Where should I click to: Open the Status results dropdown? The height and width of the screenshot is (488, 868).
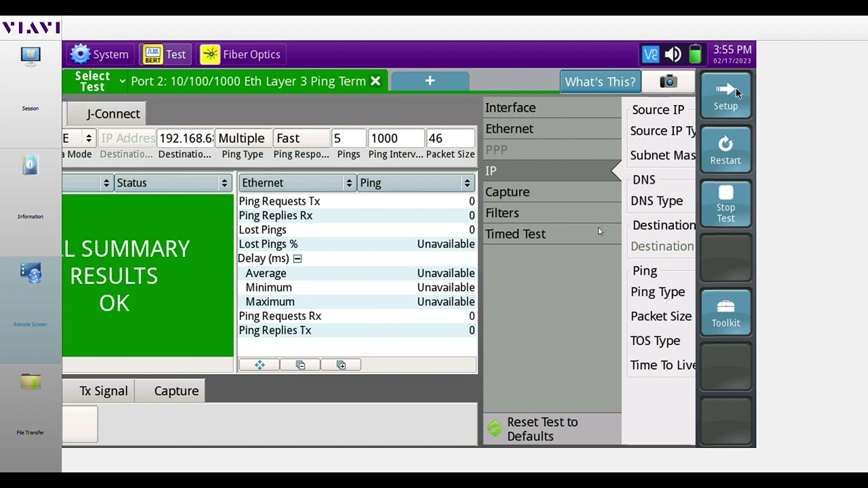click(173, 183)
